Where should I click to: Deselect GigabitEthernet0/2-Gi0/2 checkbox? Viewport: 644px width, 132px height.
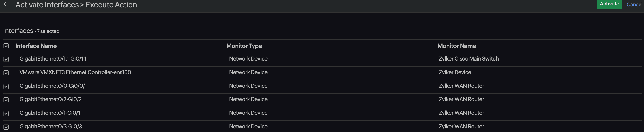coord(6,100)
